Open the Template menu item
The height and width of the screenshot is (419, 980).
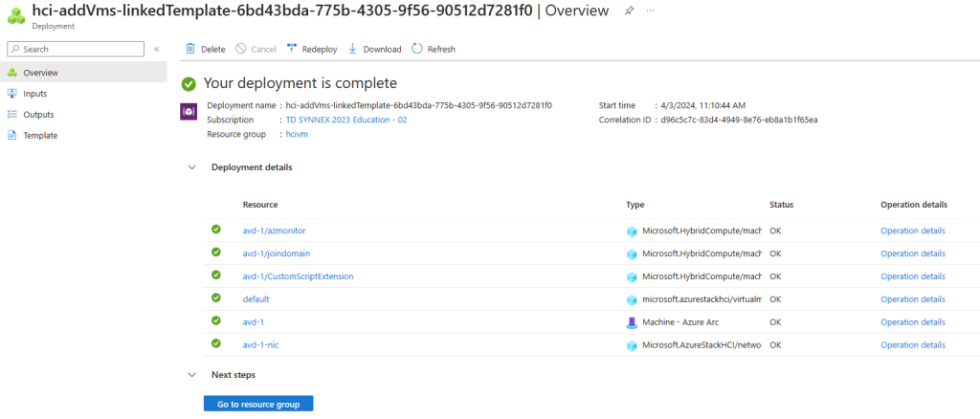(84, 136)
